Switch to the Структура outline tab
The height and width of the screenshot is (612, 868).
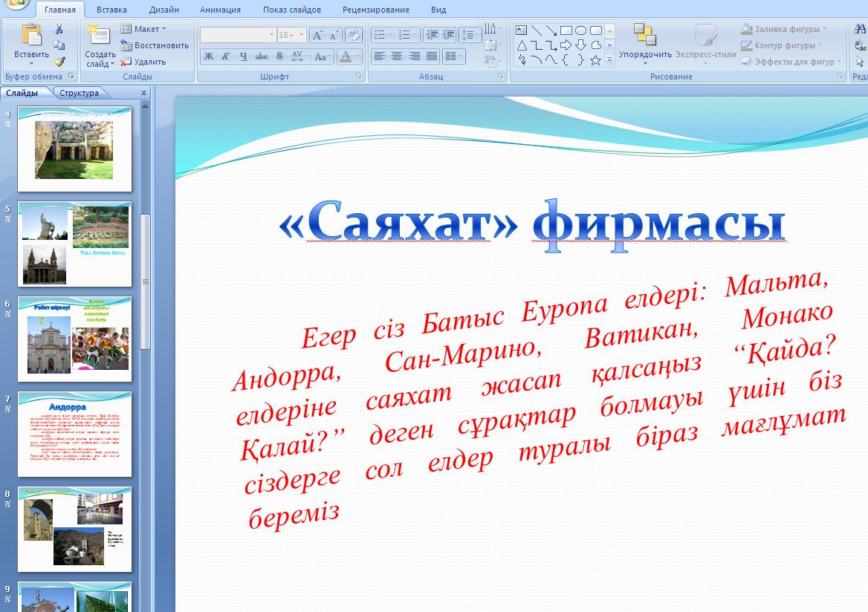[80, 93]
